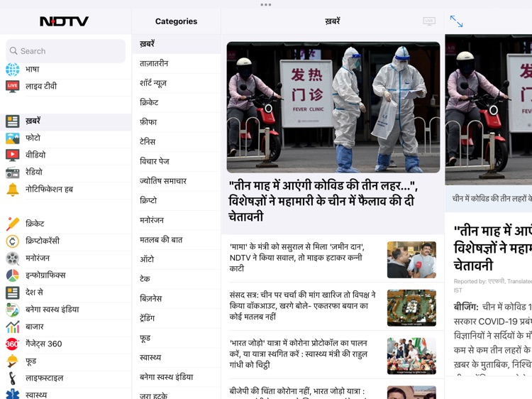Select शॉर्ट न्यूज़ category

pos(177,83)
